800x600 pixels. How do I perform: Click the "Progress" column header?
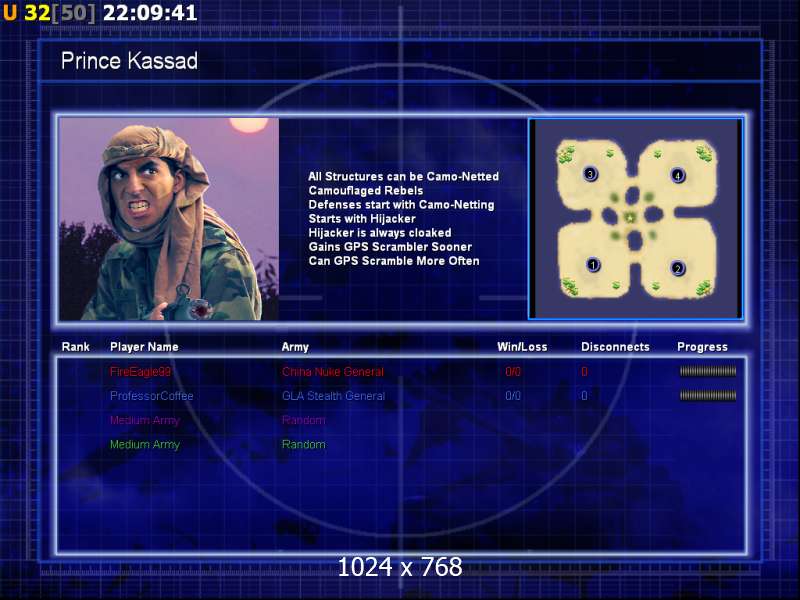(x=702, y=347)
